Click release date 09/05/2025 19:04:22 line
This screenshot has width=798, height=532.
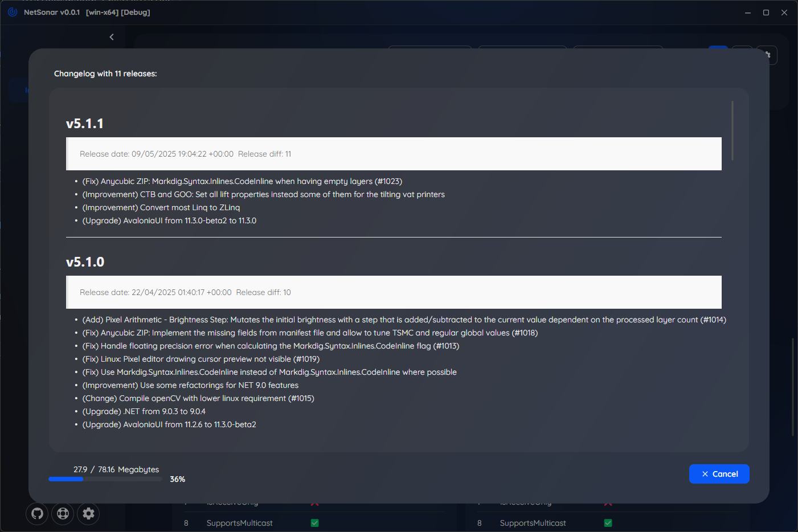coord(157,154)
